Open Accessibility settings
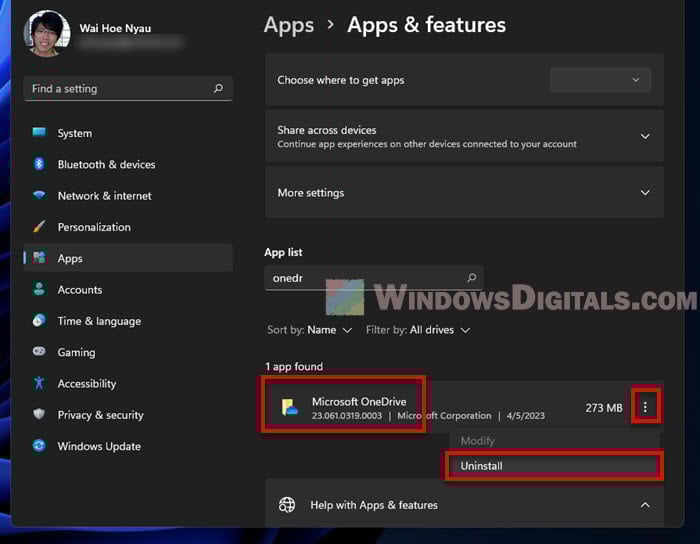Image resolution: width=700 pixels, height=544 pixels. click(x=128, y=383)
